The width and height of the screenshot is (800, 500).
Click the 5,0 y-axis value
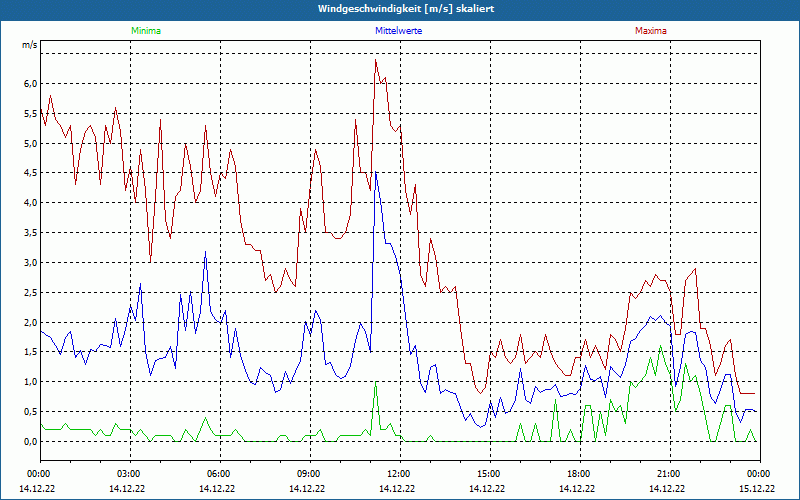31,143
